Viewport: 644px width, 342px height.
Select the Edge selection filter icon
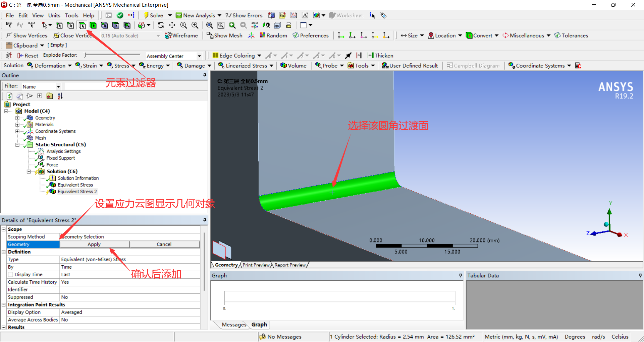click(x=70, y=25)
